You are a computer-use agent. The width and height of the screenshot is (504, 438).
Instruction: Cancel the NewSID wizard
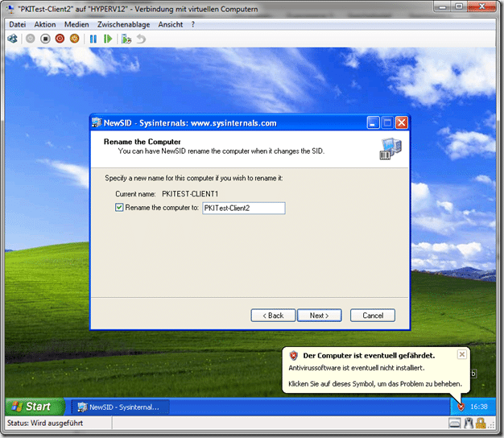coord(373,316)
